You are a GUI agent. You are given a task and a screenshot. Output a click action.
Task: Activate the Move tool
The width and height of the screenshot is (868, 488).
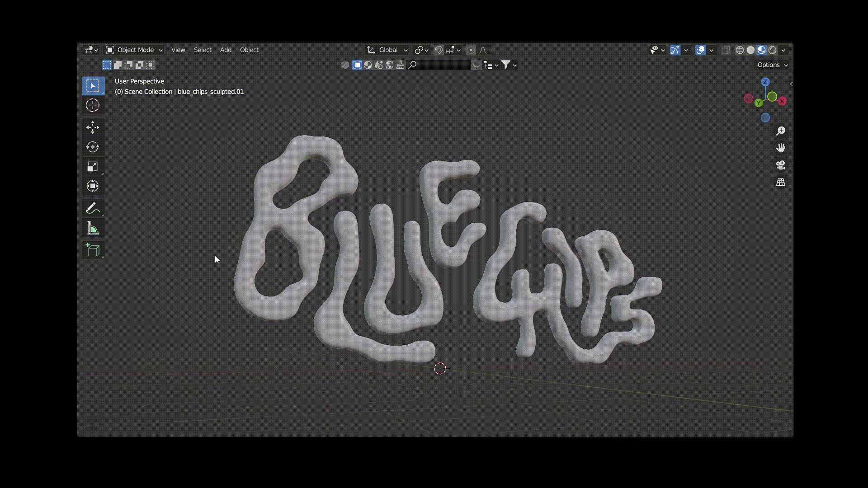click(x=93, y=127)
